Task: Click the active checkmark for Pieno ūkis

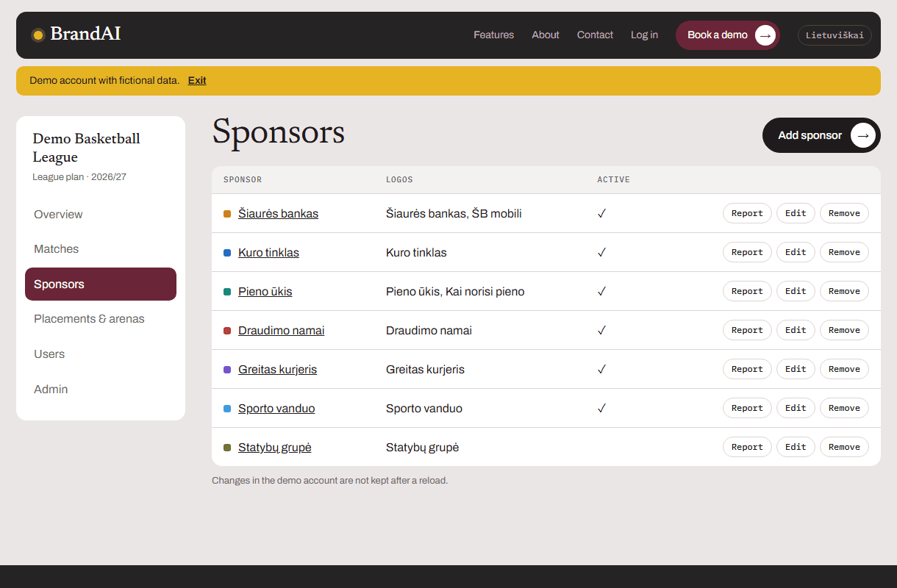Action: (601, 291)
